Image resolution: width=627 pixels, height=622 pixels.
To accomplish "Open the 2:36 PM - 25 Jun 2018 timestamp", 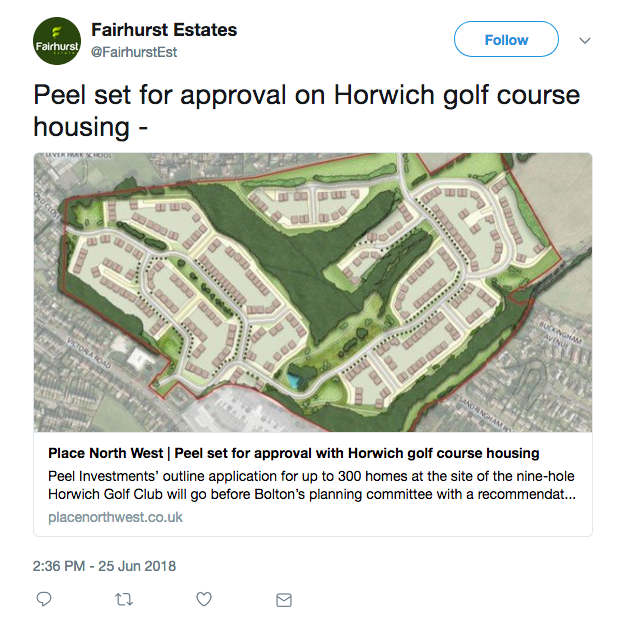I will 106,566.
